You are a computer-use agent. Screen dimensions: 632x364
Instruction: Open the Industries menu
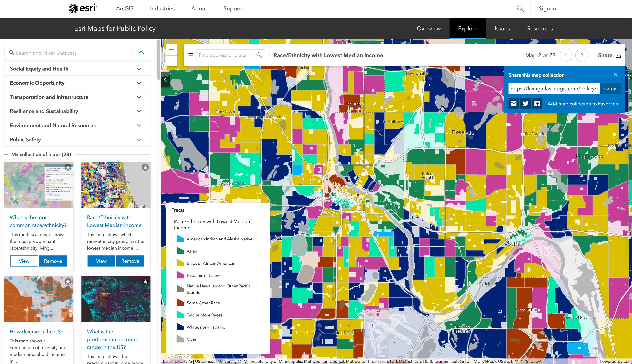162,8
